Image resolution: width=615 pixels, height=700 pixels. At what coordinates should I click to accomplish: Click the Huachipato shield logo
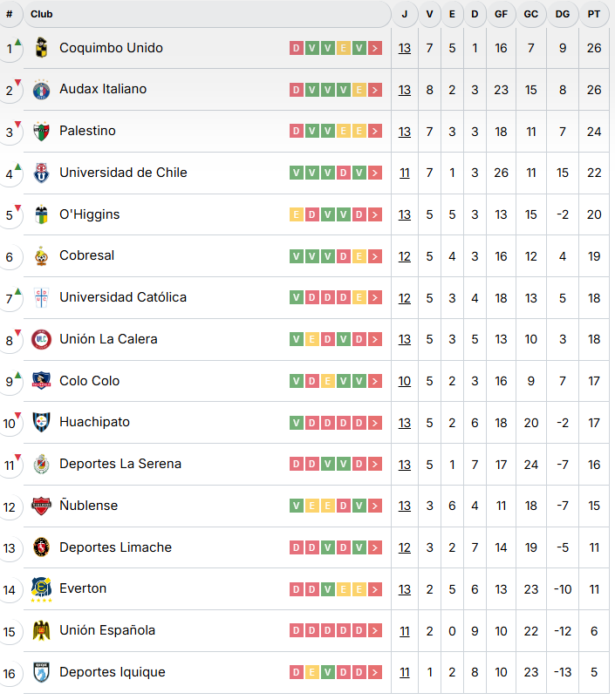(41, 422)
